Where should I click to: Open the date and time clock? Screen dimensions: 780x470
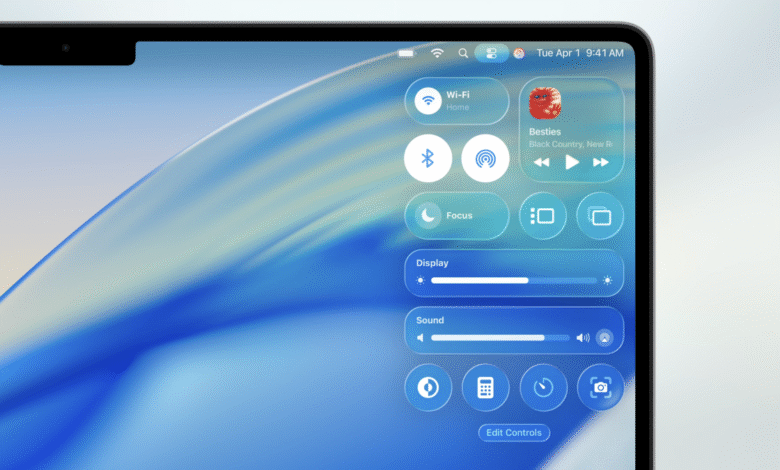click(580, 53)
